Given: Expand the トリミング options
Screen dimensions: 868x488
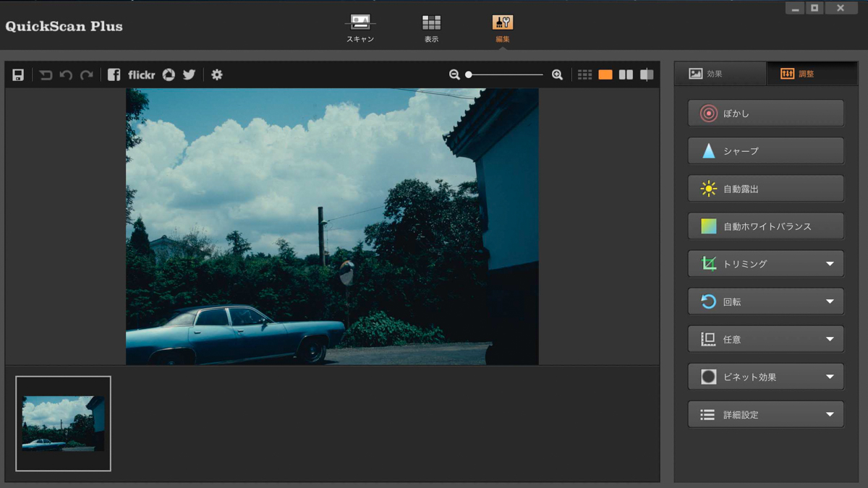Looking at the screenshot, I should click(x=766, y=264).
